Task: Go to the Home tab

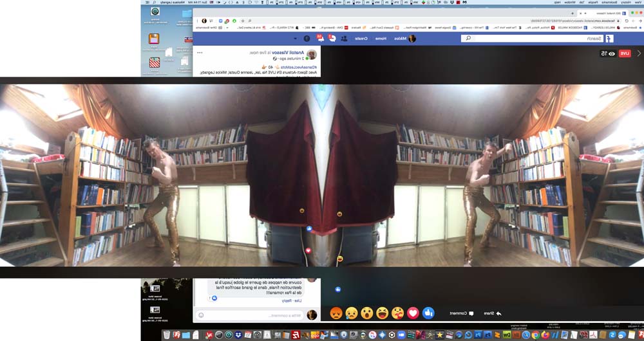Action: [x=381, y=39]
